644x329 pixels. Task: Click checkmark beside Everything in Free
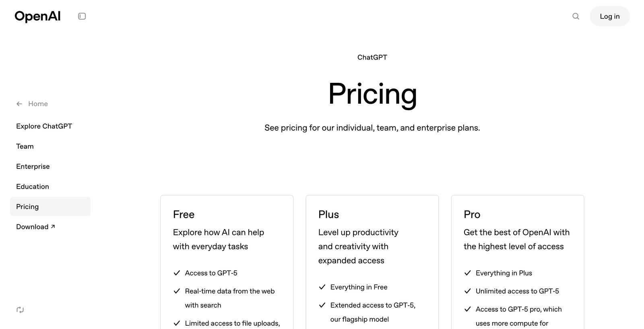[x=322, y=287]
